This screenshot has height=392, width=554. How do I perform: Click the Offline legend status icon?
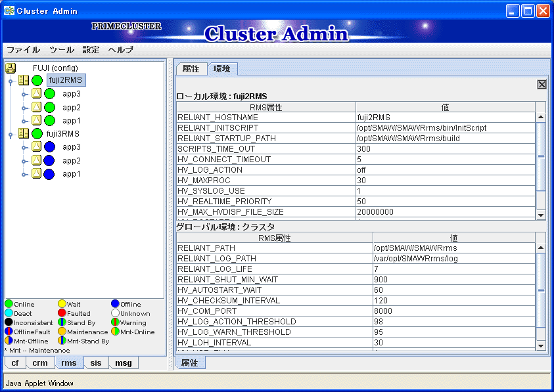[x=115, y=304]
